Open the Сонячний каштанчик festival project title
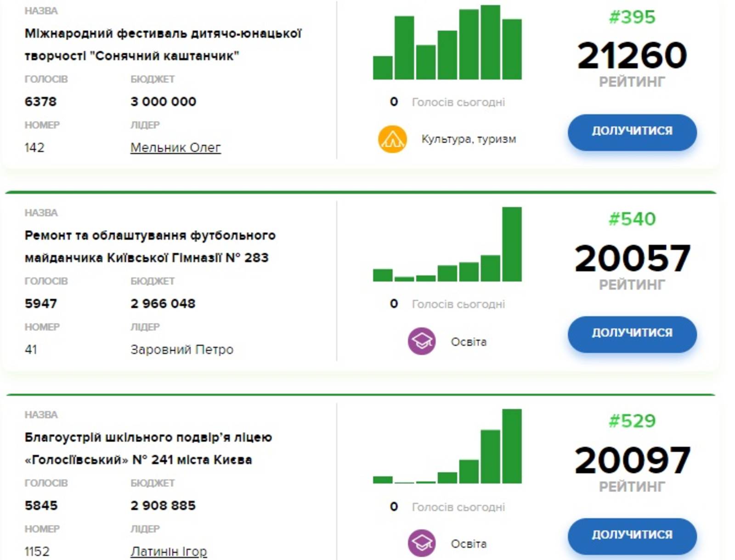Screen dimensions: 735x560 pos(163,45)
